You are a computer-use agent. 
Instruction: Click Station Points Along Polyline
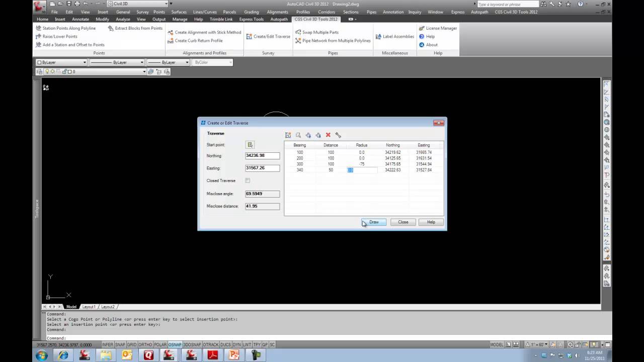65,28
